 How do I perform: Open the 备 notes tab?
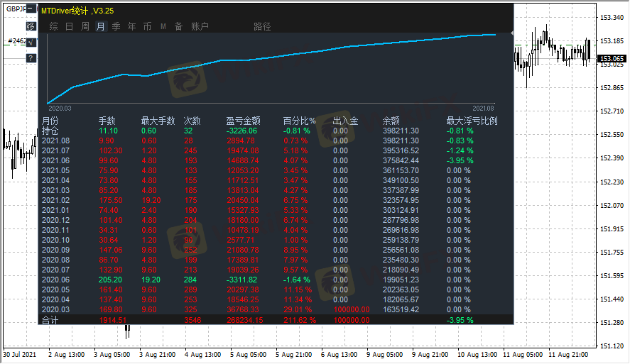point(178,26)
